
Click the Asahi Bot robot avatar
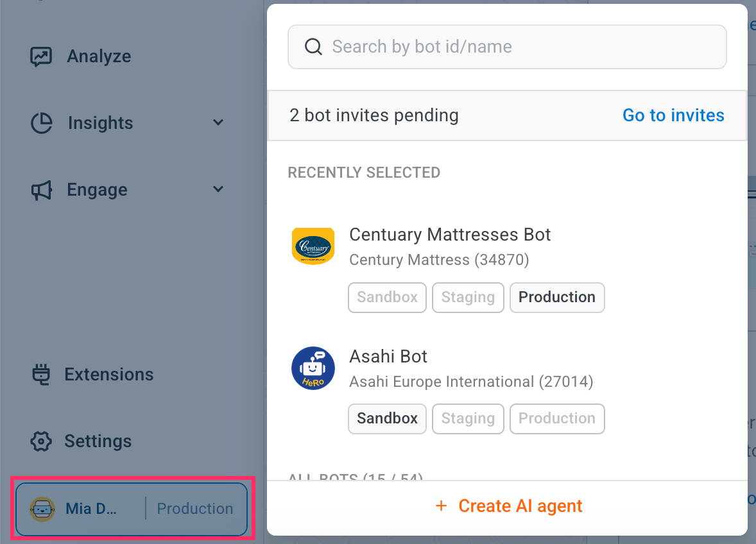click(x=313, y=368)
